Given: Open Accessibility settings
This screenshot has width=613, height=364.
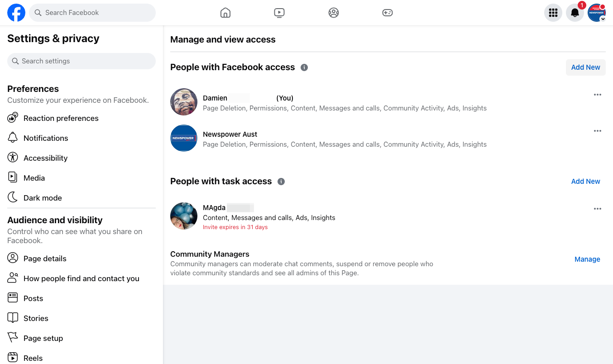Looking at the screenshot, I should 81,158.
